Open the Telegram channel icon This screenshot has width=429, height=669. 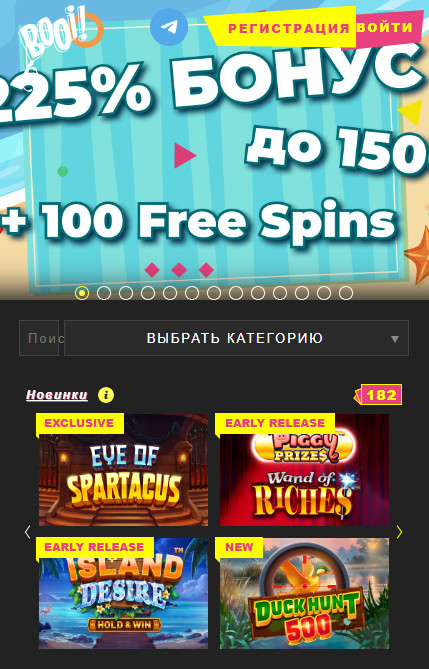click(x=169, y=26)
